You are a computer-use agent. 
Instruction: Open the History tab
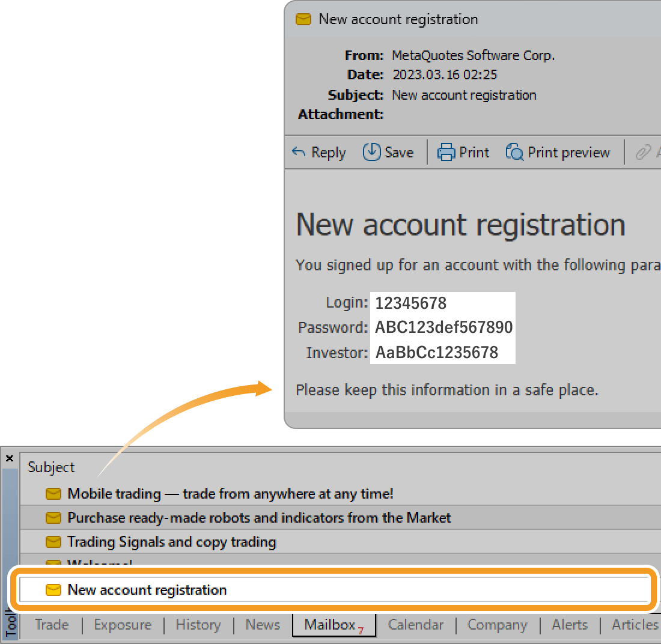pos(198,625)
